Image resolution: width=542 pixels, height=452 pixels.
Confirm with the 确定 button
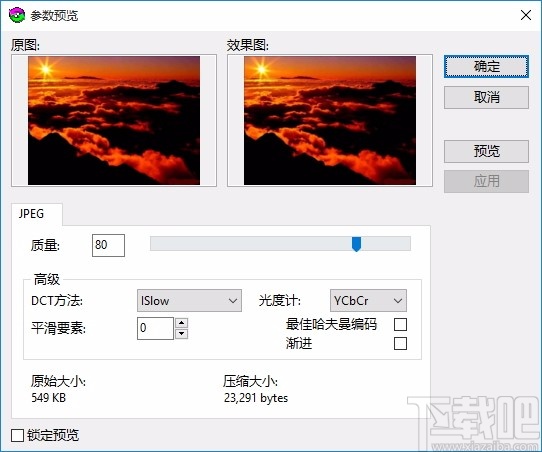point(486,66)
